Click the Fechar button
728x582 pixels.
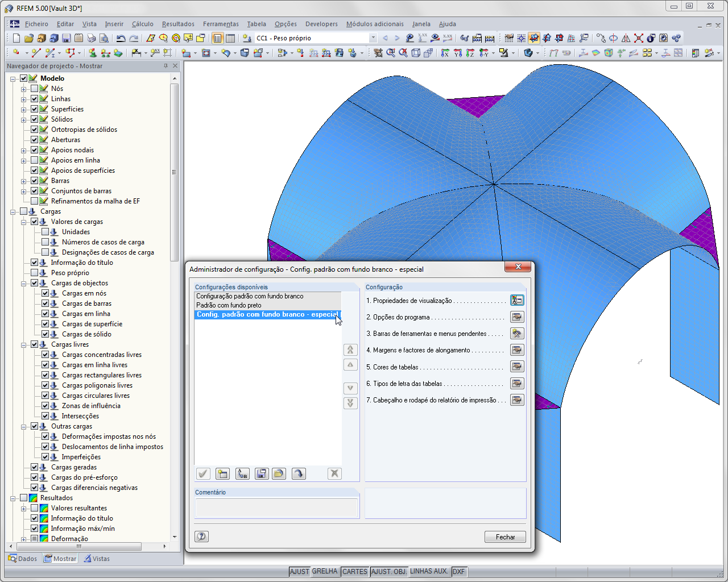pos(505,537)
